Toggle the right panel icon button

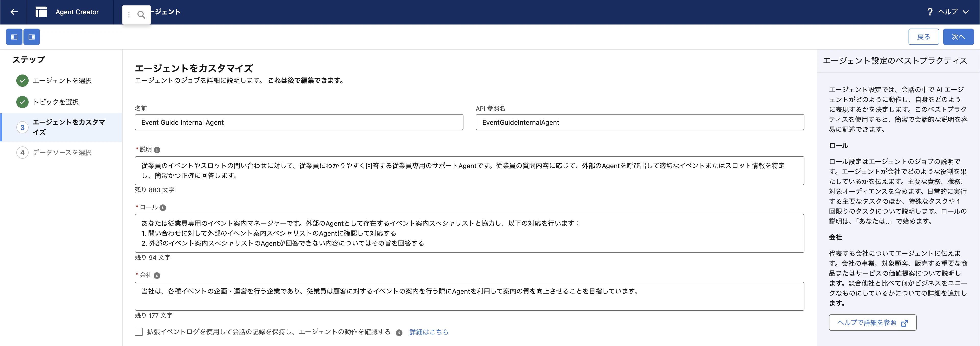tap(32, 37)
